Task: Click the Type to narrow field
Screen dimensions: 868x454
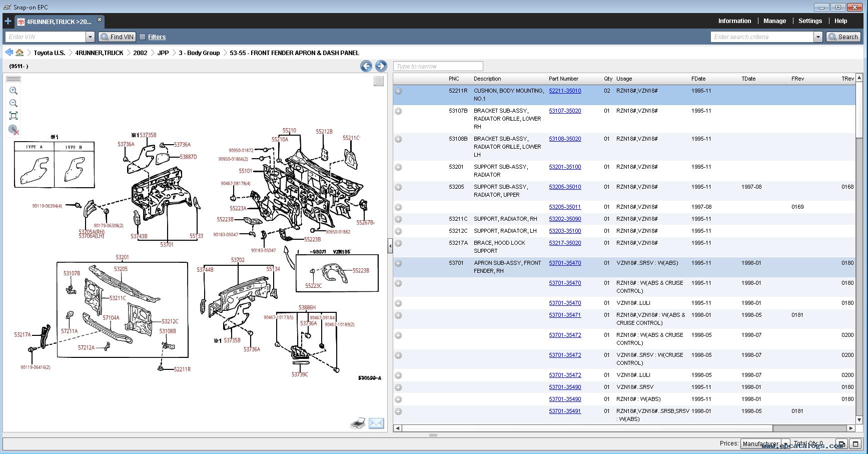Action: coord(438,66)
